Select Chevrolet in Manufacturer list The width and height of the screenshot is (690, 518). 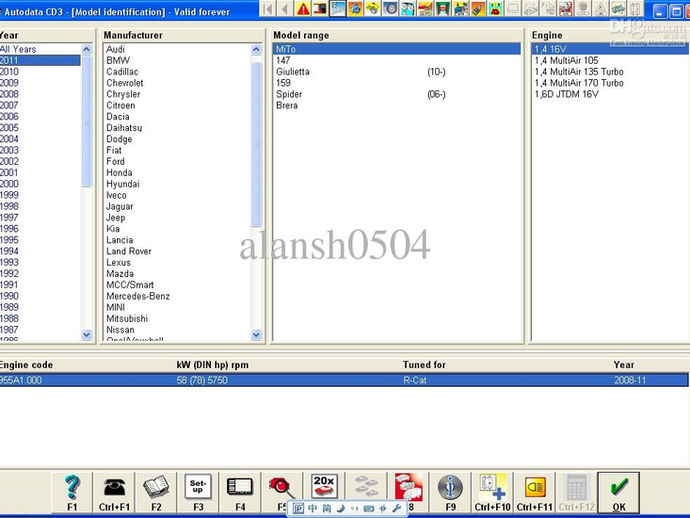pyautogui.click(x=177, y=83)
